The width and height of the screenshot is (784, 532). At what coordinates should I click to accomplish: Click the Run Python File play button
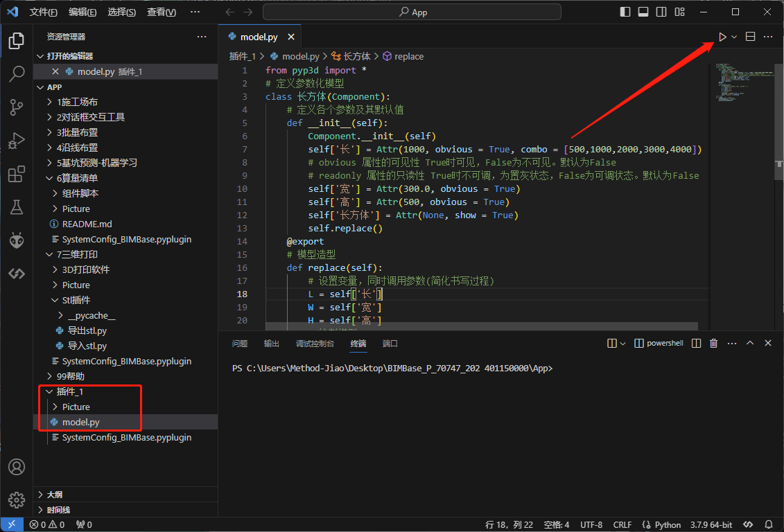click(722, 37)
